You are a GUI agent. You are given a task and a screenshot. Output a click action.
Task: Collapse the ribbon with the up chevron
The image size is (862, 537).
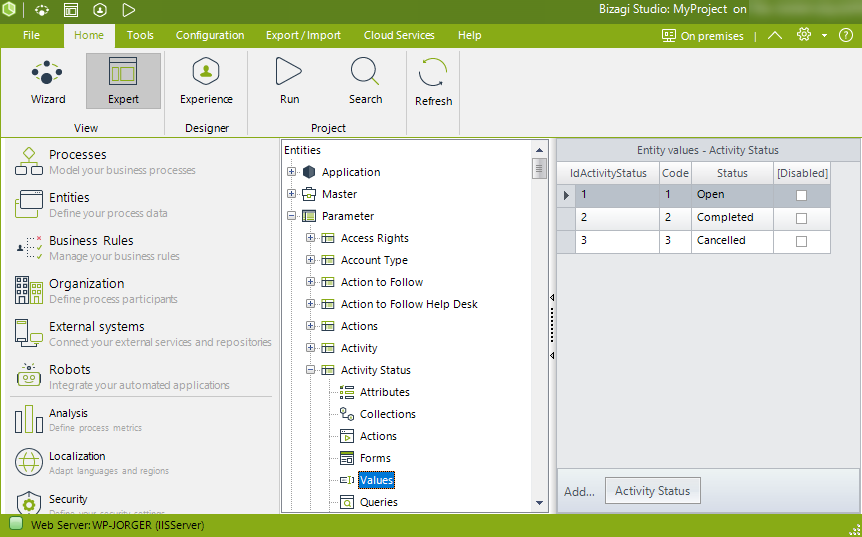point(775,35)
